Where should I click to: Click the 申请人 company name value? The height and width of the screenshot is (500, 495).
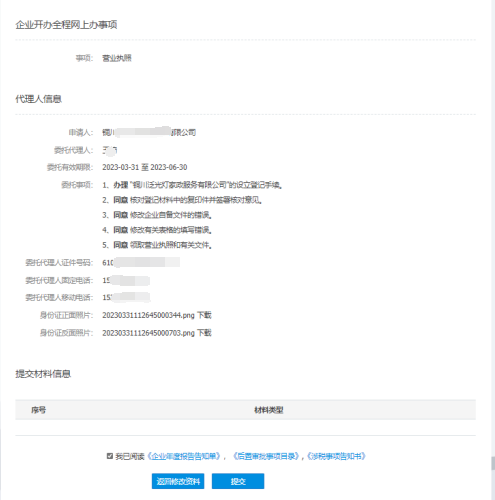point(149,132)
